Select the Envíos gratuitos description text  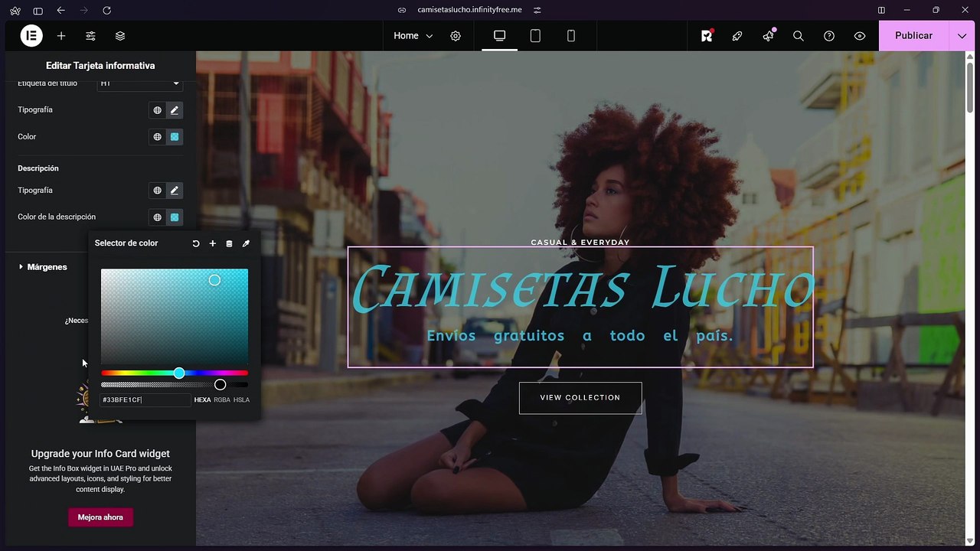[x=580, y=336]
